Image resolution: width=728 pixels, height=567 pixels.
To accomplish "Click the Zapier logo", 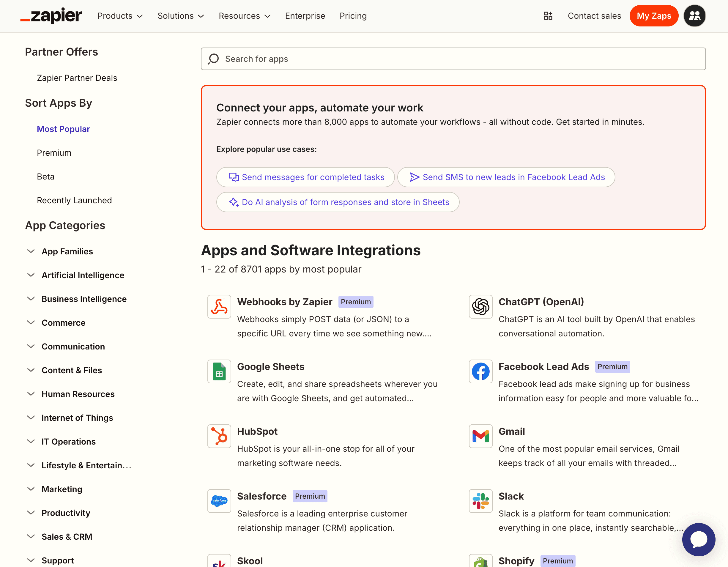I will click(51, 16).
